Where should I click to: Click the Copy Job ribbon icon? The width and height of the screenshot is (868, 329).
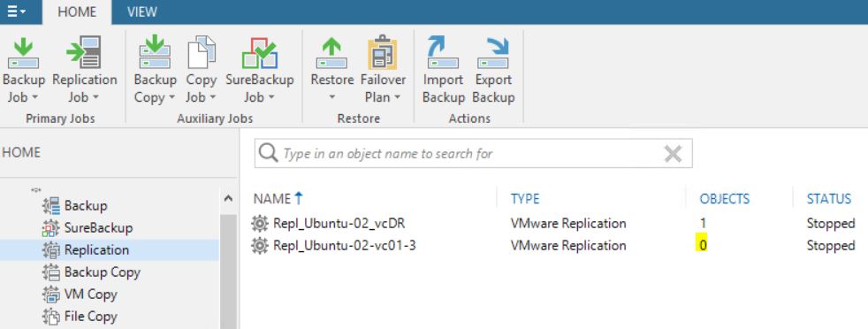tap(201, 52)
